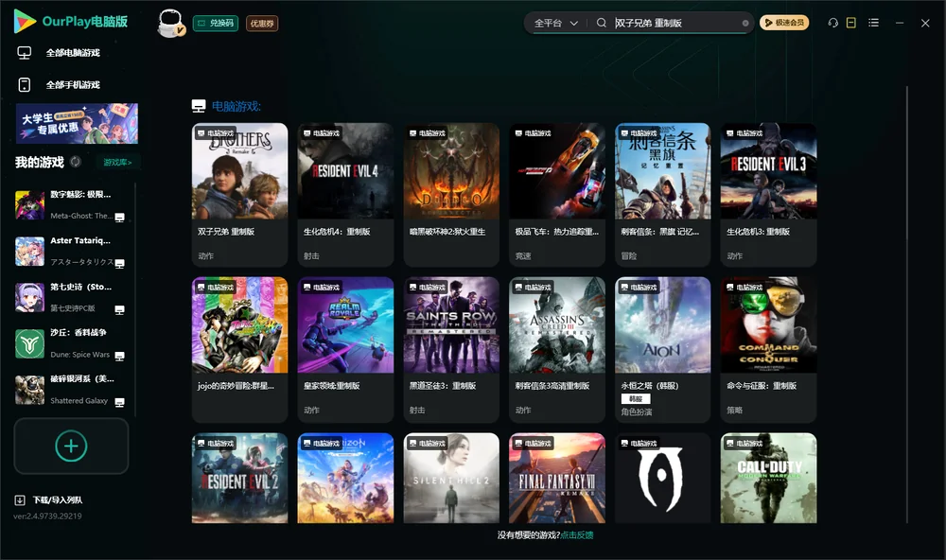Open the main menu list icon
The image size is (946, 560).
point(873,23)
